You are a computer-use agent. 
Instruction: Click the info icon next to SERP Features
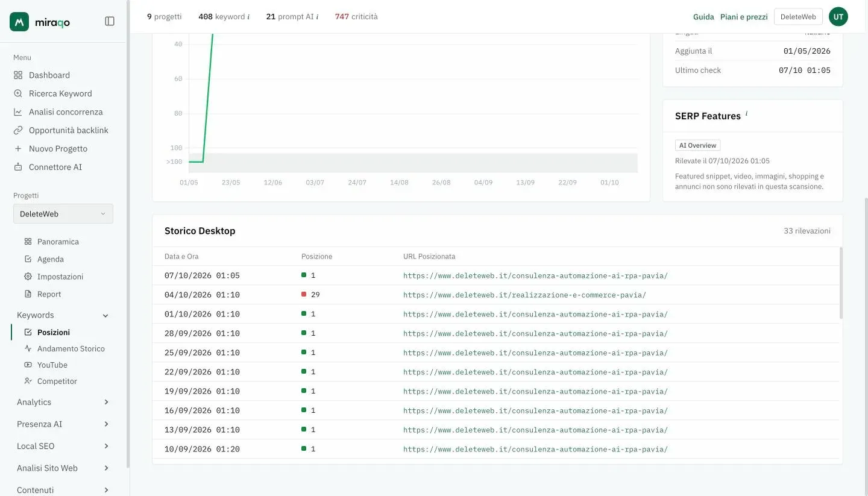coord(746,113)
